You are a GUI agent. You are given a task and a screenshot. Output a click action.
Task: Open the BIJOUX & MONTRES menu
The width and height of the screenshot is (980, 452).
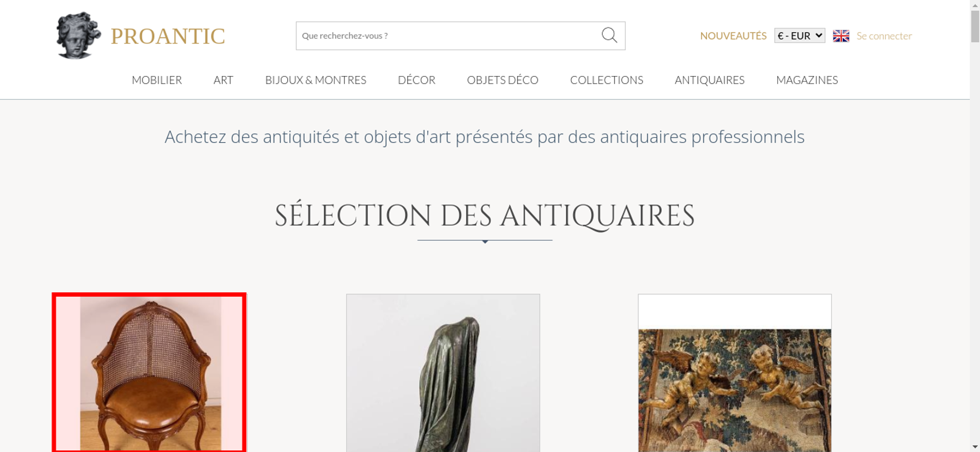[x=316, y=80]
